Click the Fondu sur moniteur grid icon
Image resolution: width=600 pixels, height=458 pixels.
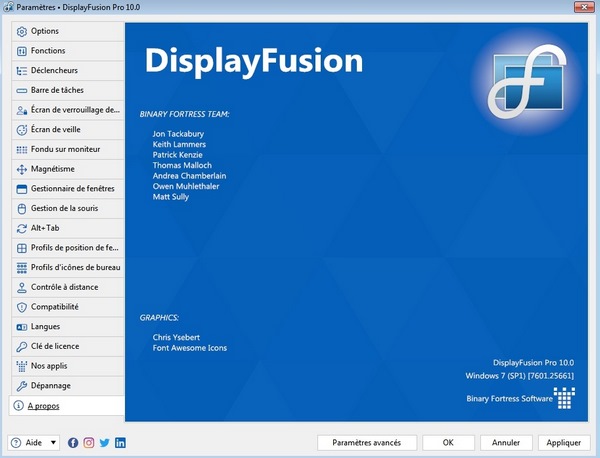(x=22, y=150)
